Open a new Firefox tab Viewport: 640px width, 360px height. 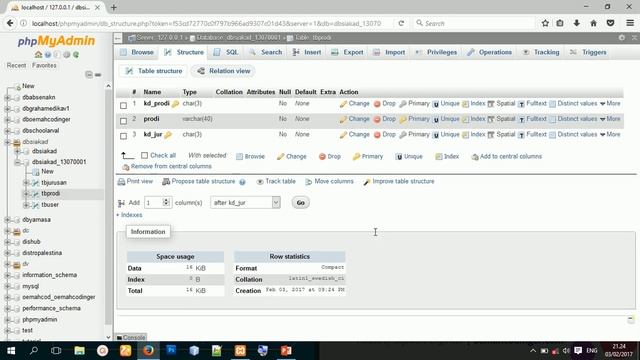[114, 7]
